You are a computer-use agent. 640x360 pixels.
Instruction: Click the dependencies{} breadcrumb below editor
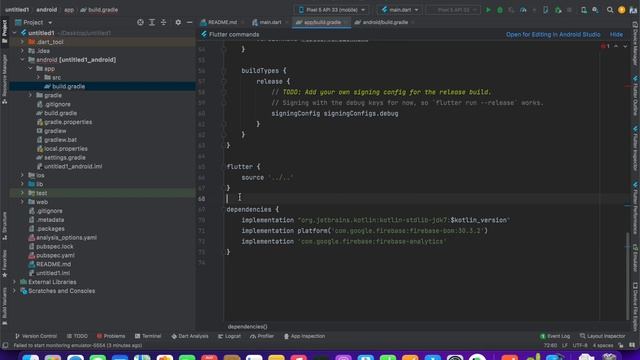(247, 327)
